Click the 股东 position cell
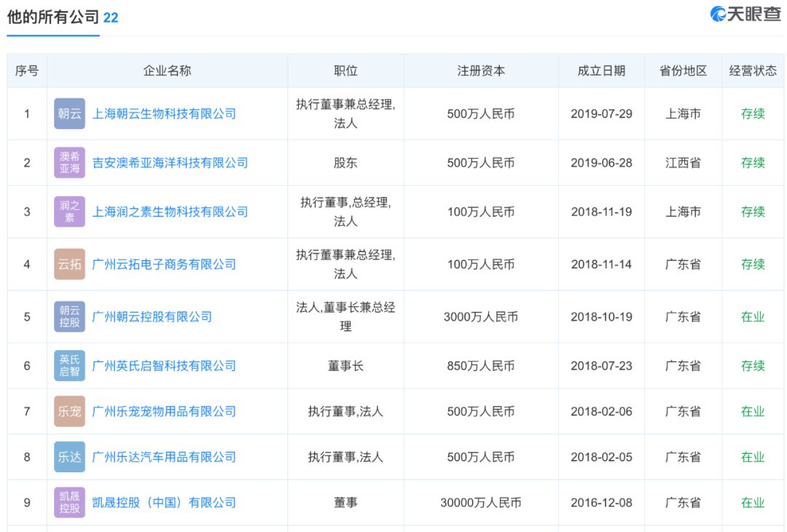 [346, 163]
